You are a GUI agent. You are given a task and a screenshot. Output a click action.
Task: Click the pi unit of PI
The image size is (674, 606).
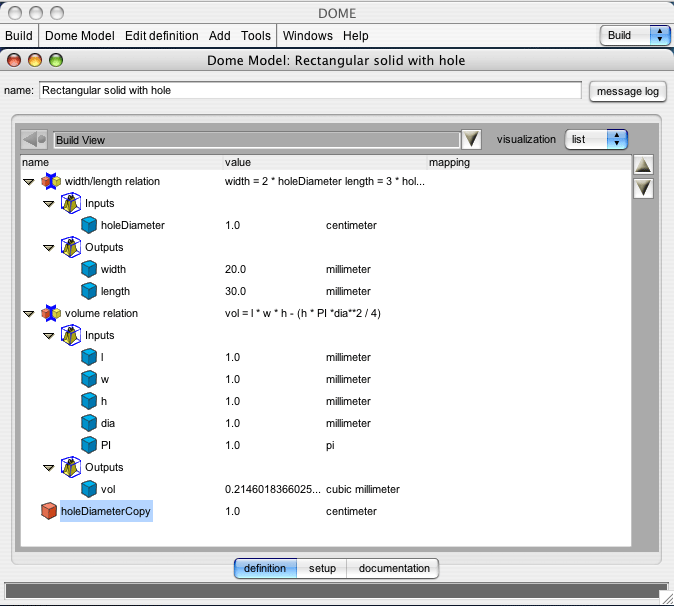coord(330,446)
